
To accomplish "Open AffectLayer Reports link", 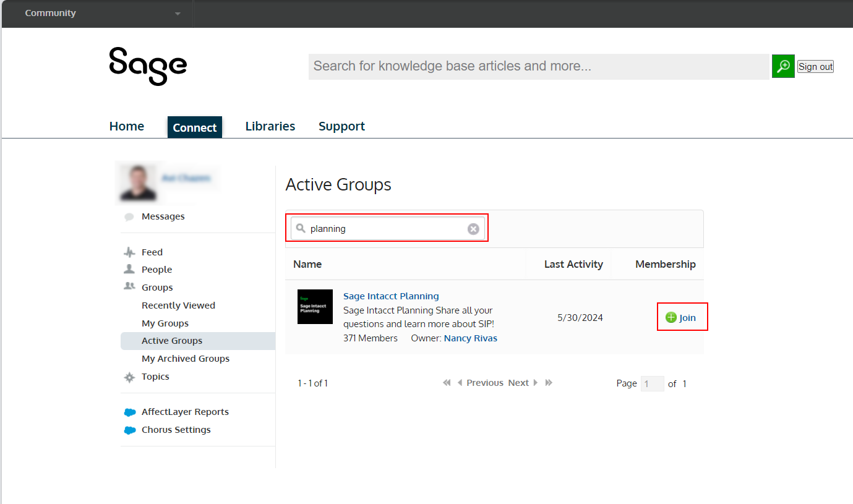I will tap(185, 412).
